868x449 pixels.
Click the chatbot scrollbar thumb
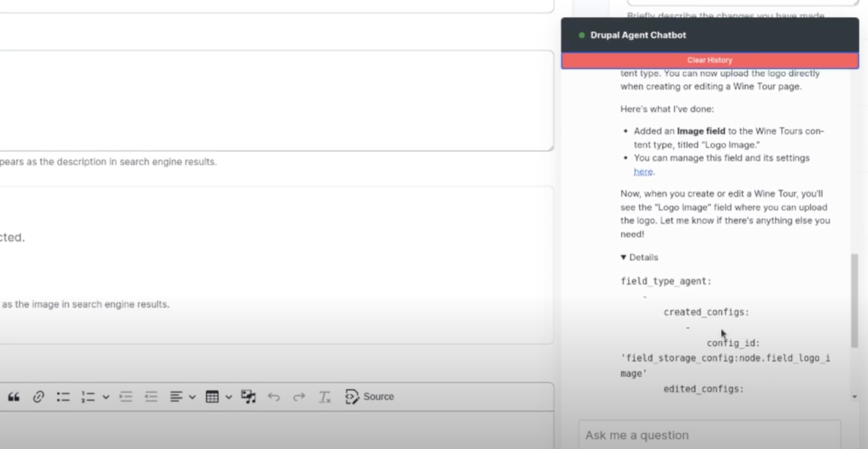pyautogui.click(x=855, y=301)
